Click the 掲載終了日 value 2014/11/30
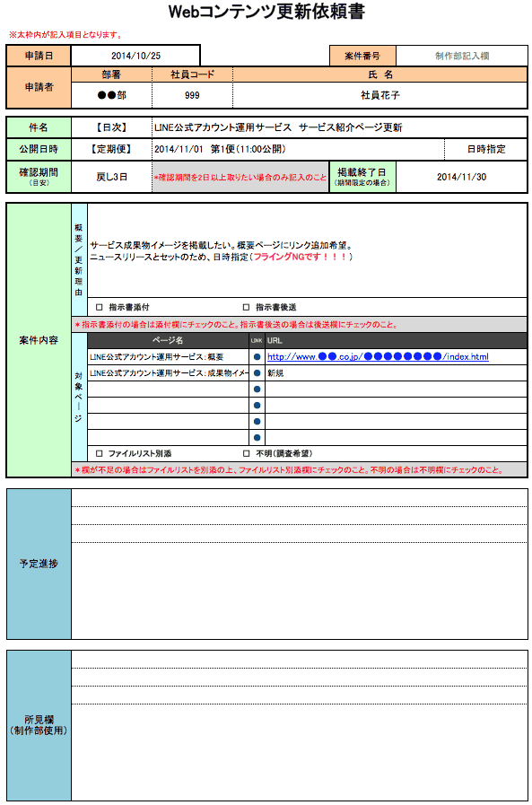 [462, 177]
